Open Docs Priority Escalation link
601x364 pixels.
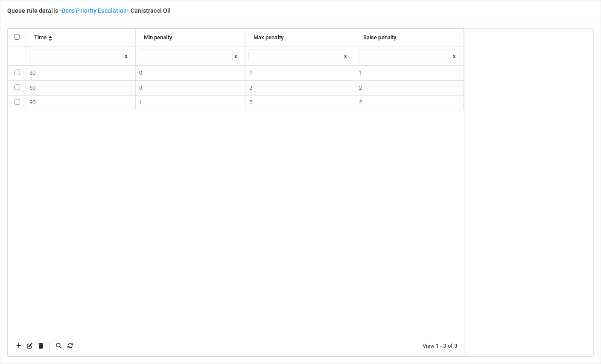[x=94, y=11]
